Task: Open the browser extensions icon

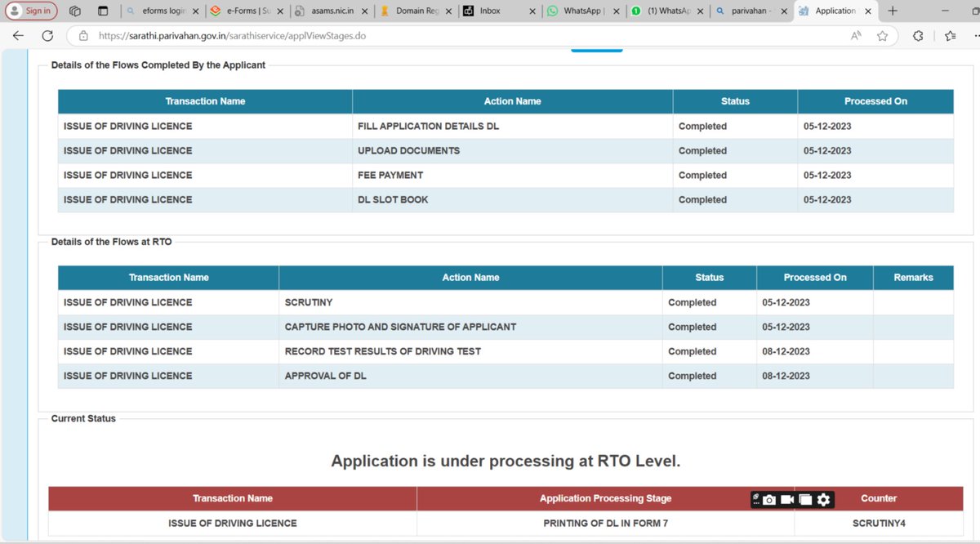Action: [918, 36]
